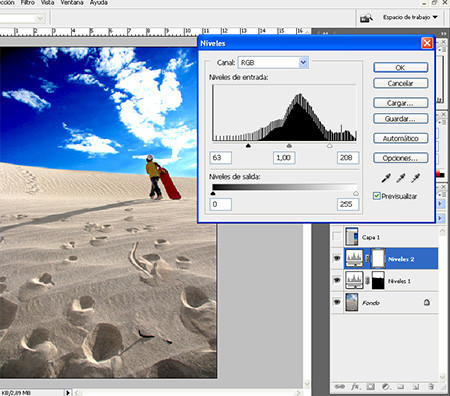This screenshot has height=396, width=450.
Task: Open the options bar dropdown at left
Action: point(40,18)
